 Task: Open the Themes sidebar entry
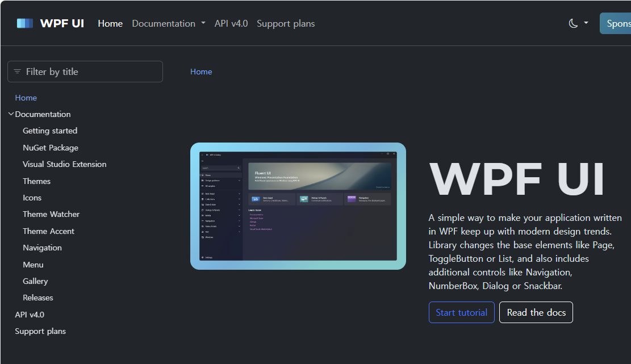click(x=36, y=181)
